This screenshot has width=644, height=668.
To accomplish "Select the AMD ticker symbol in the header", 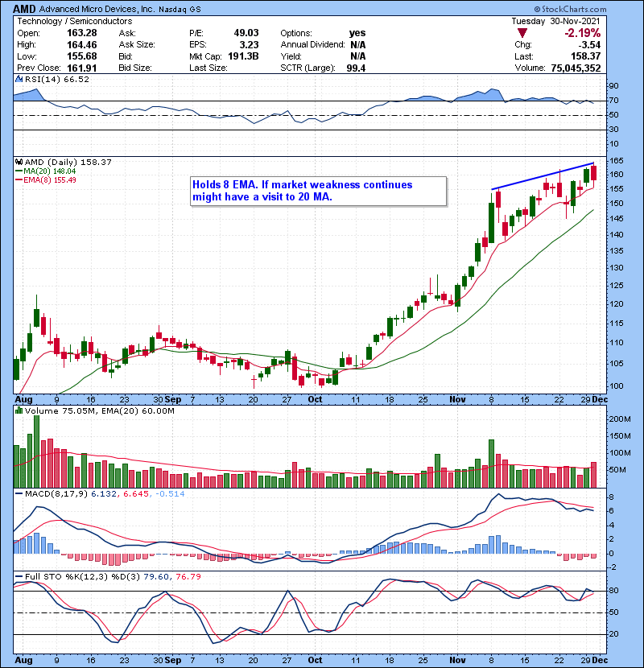I will pos(25,9).
